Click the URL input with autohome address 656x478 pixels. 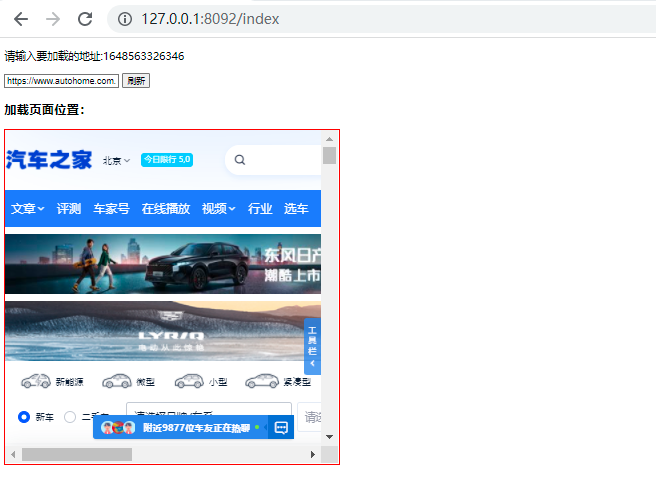(x=62, y=81)
